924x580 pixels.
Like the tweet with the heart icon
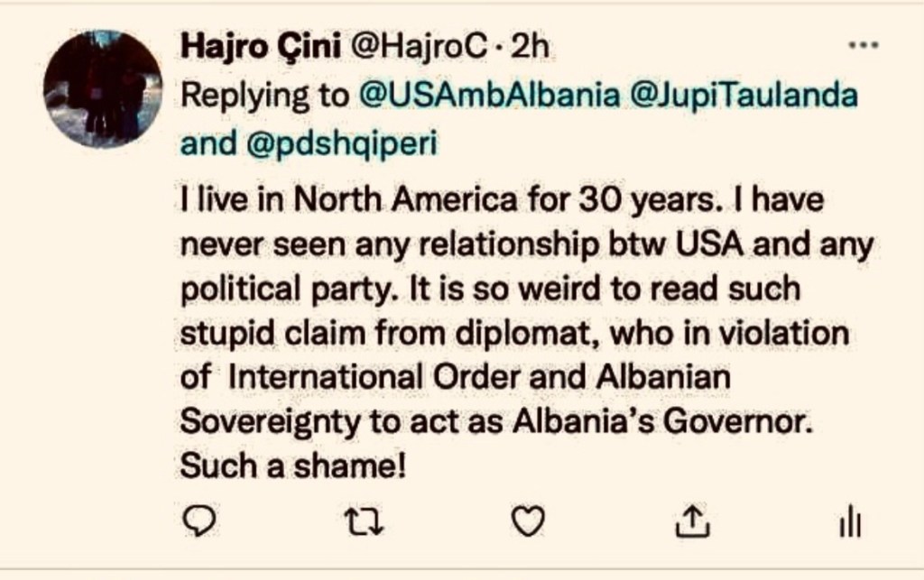click(527, 521)
